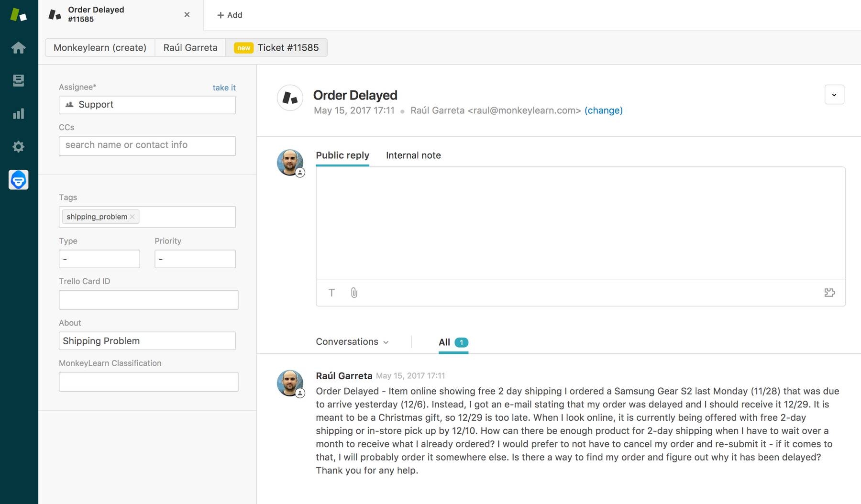Focus the Trello Card ID field

tap(148, 300)
